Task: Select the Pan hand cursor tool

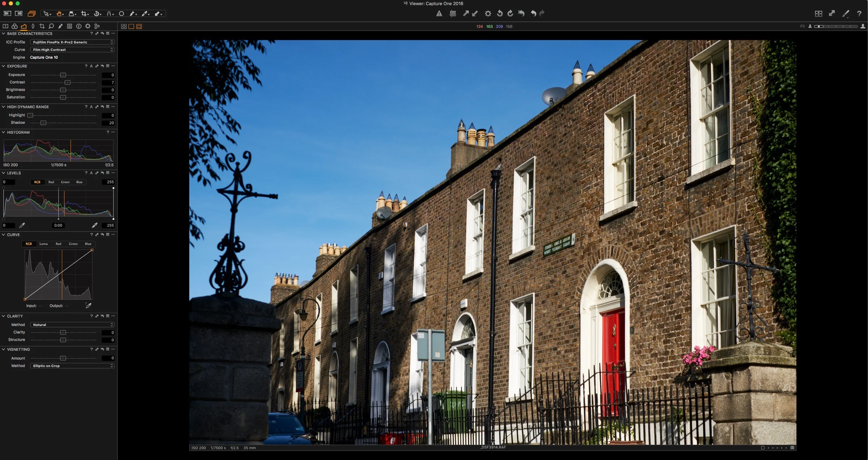Action: coord(59,14)
